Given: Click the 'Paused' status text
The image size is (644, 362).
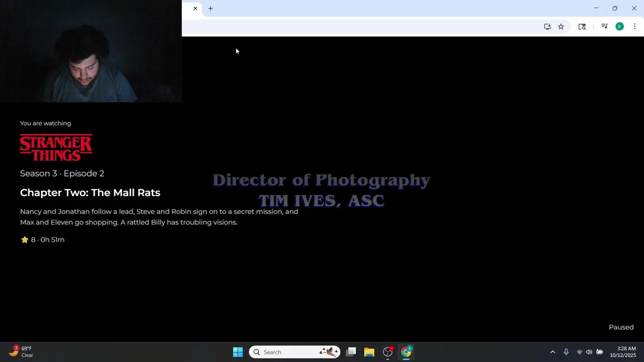Looking at the screenshot, I should coord(621,327).
